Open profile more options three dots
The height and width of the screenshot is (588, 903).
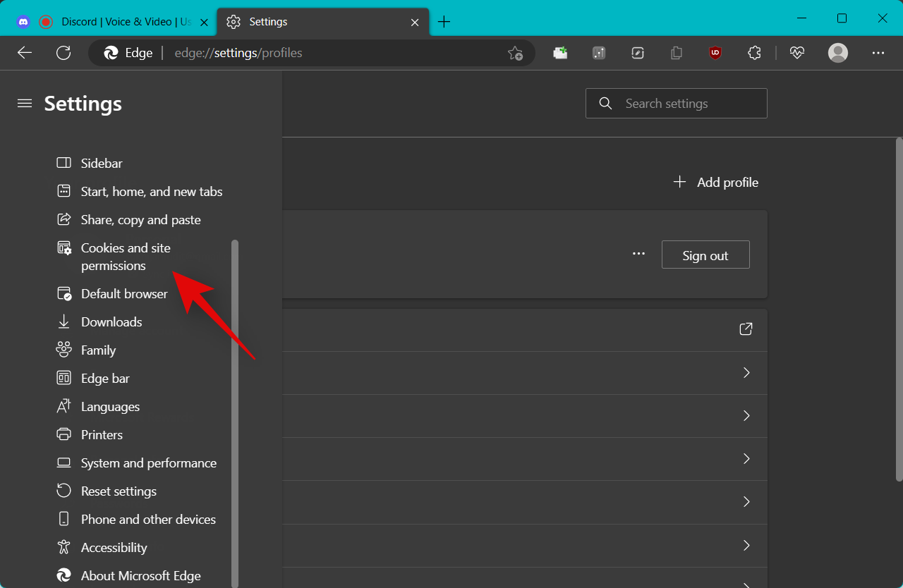638,255
